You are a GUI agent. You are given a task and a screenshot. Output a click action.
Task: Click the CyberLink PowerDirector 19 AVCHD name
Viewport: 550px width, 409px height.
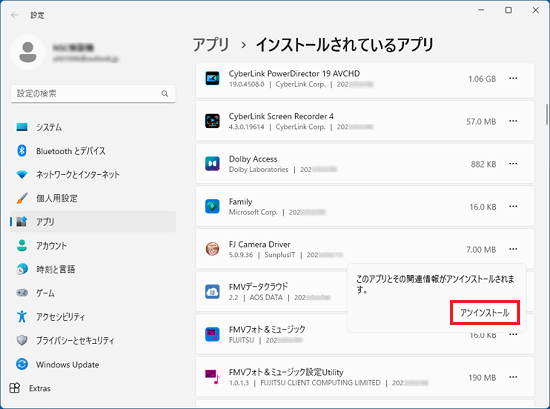(x=294, y=74)
